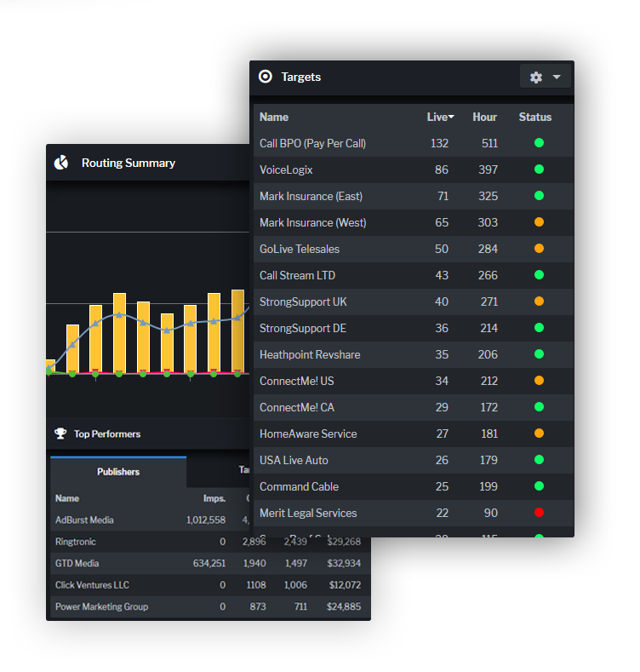Open the Targets panel gear settings

[535, 78]
